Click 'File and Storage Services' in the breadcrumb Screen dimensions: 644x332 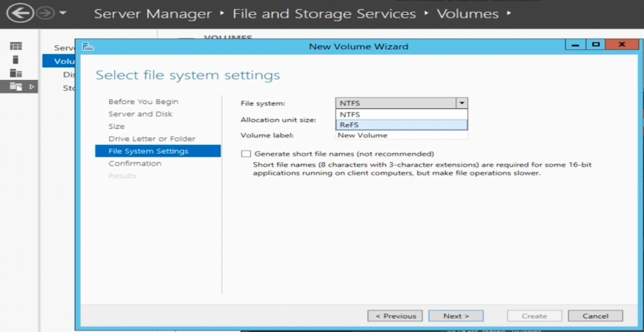coord(324,13)
